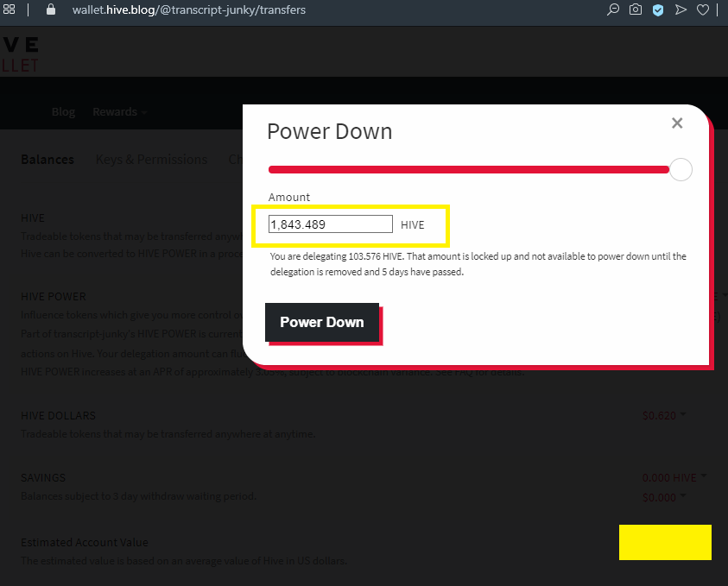Focus the Amount input field
This screenshot has height=586, width=728.
click(331, 224)
